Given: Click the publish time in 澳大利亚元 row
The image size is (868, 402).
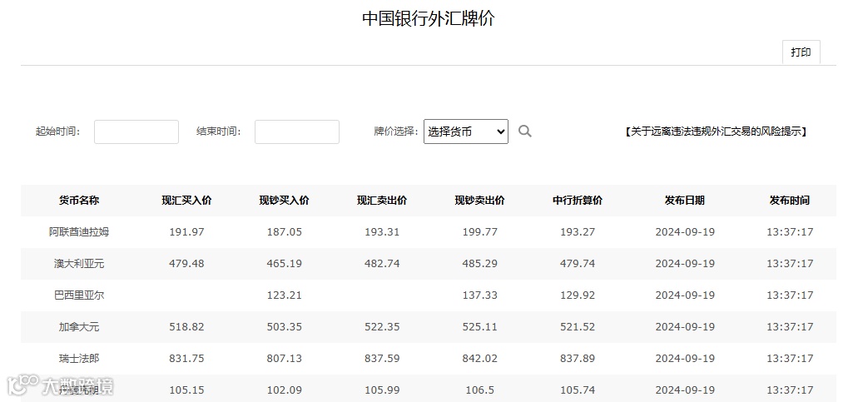Looking at the screenshot, I should (x=790, y=264).
